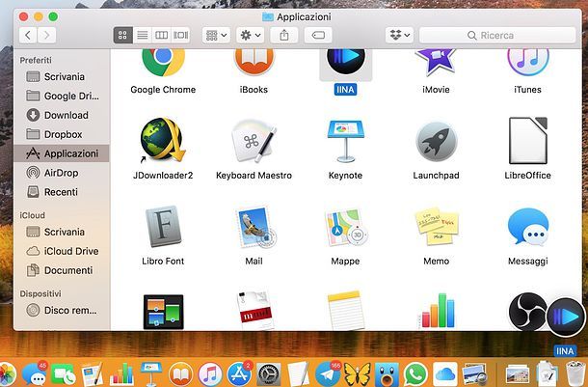Select Applicazioni in the sidebar
This screenshot has height=387, width=588.
pos(62,153)
